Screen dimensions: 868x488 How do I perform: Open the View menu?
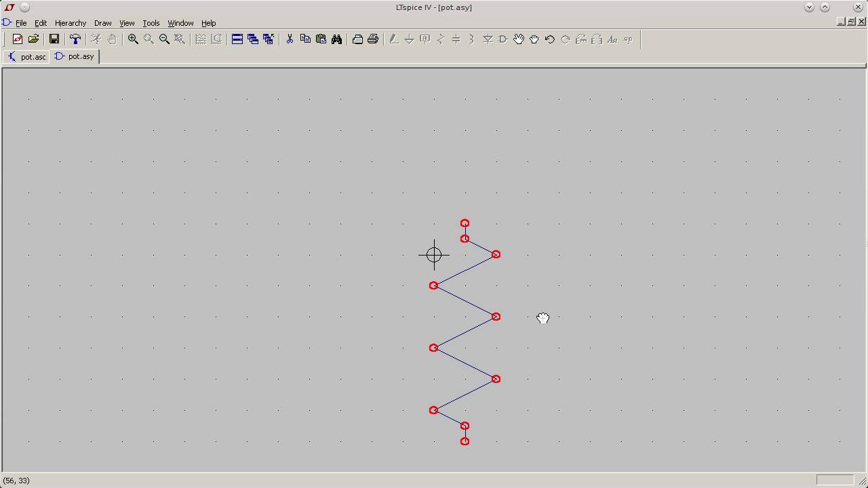point(127,23)
